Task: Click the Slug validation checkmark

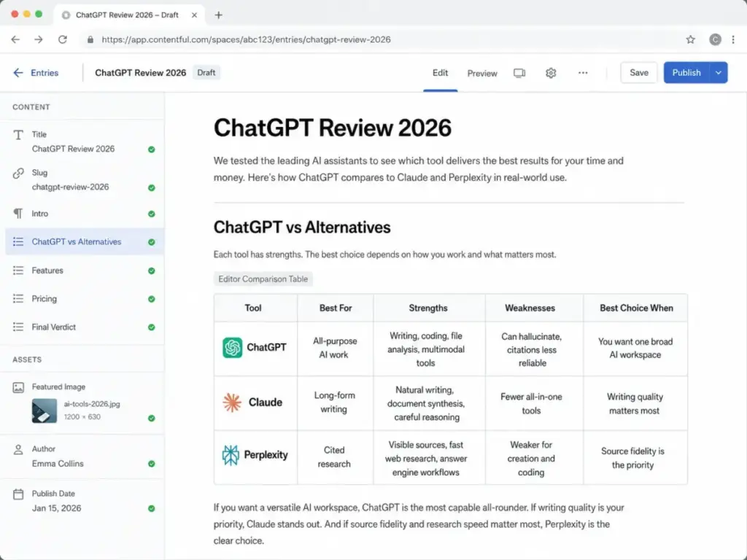Action: pos(152,187)
